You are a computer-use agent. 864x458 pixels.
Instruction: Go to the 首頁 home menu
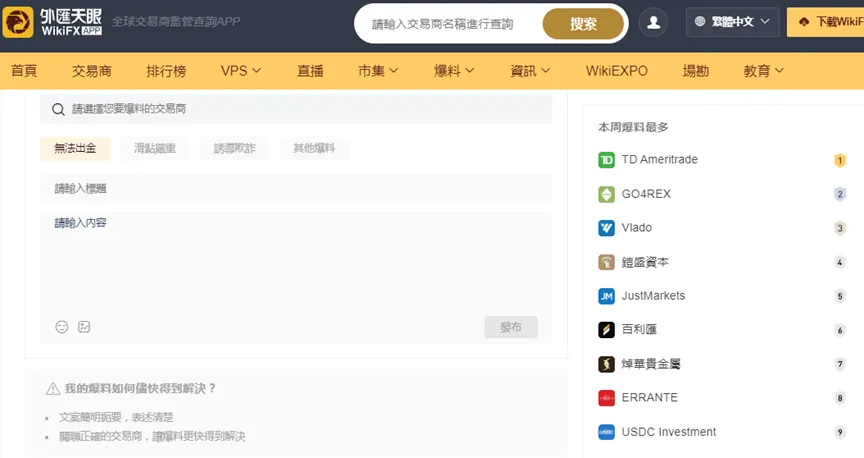tap(24, 71)
